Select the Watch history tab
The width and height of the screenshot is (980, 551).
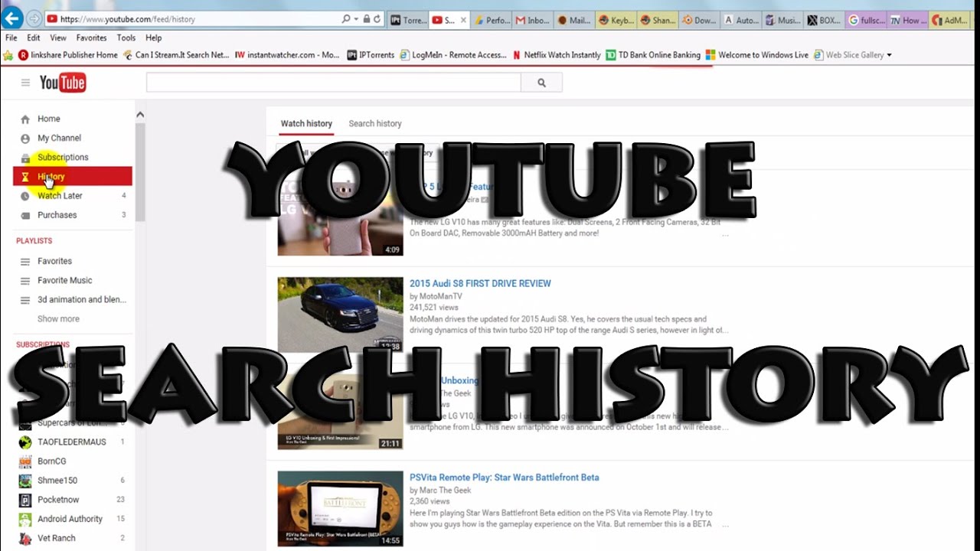(x=306, y=123)
